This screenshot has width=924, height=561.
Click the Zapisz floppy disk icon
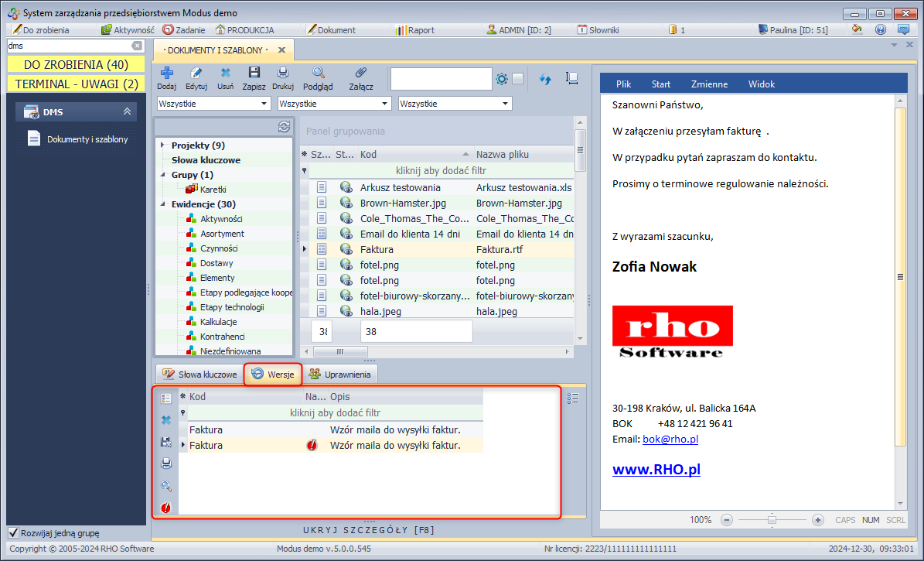coord(254,73)
